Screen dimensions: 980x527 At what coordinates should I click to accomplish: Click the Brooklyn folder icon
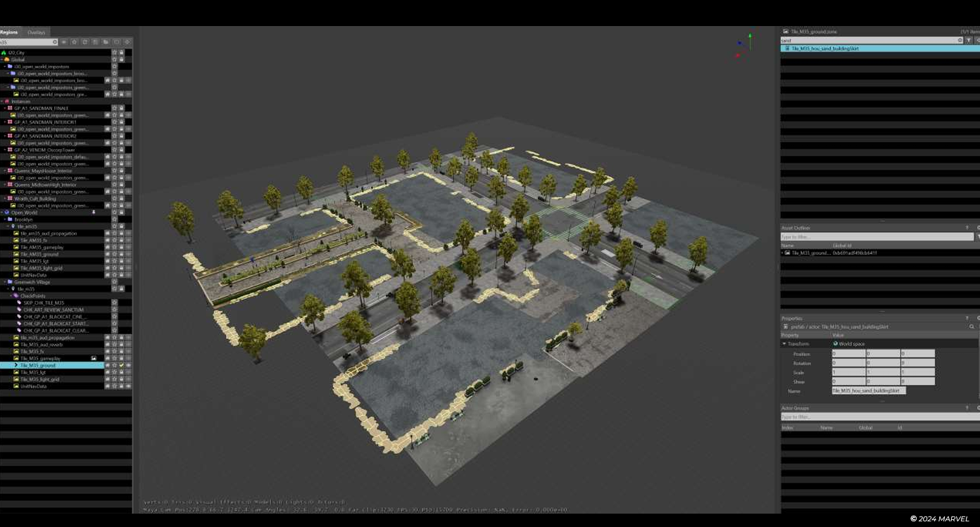(10, 220)
